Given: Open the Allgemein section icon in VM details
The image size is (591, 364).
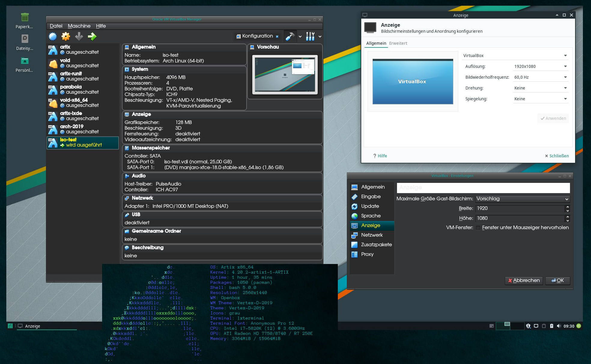Looking at the screenshot, I should (127, 47).
